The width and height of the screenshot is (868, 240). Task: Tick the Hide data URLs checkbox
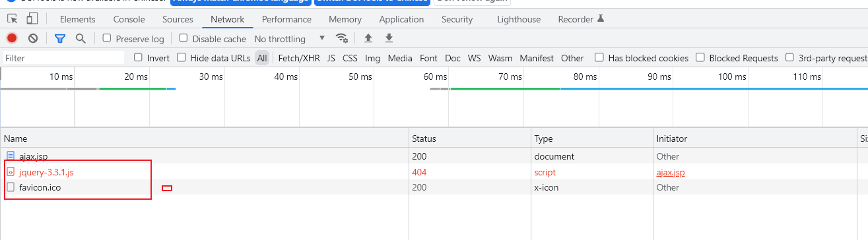coord(182,58)
